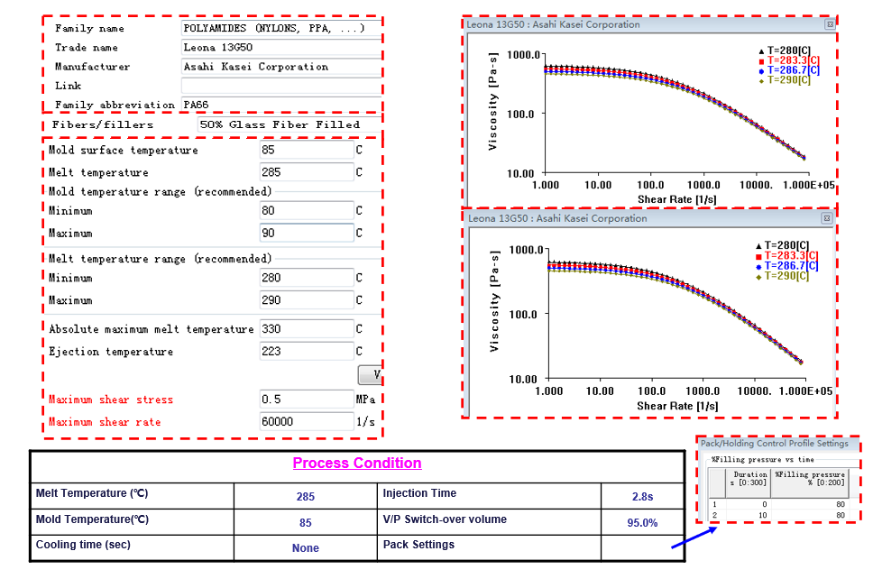Select the Injection Time label cell
873x588 pixels.
pyautogui.click(x=490, y=496)
